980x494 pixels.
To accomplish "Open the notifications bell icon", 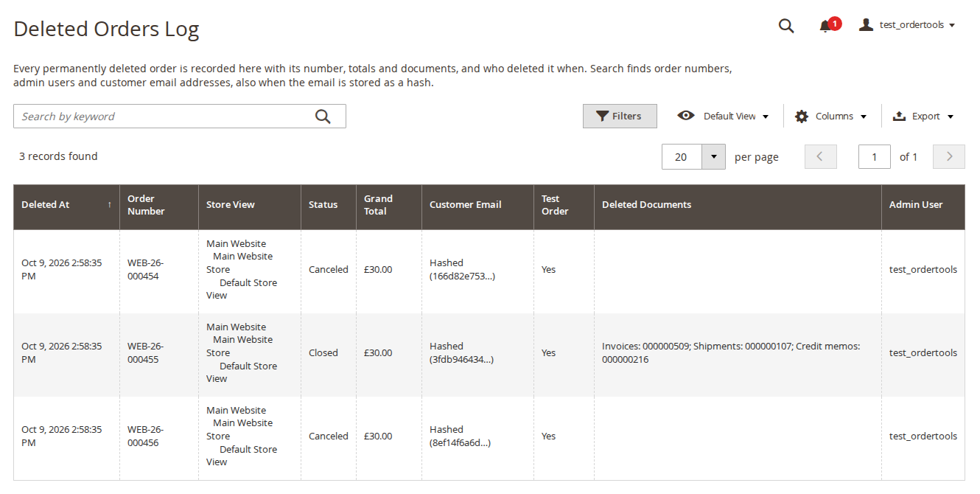I will click(825, 26).
